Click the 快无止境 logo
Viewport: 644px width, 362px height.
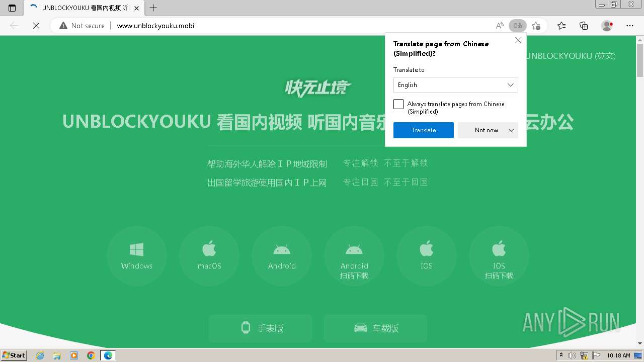point(318,88)
